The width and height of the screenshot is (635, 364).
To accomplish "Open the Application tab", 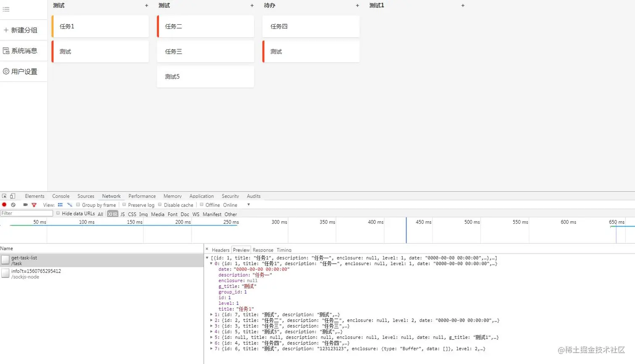I will [202, 196].
